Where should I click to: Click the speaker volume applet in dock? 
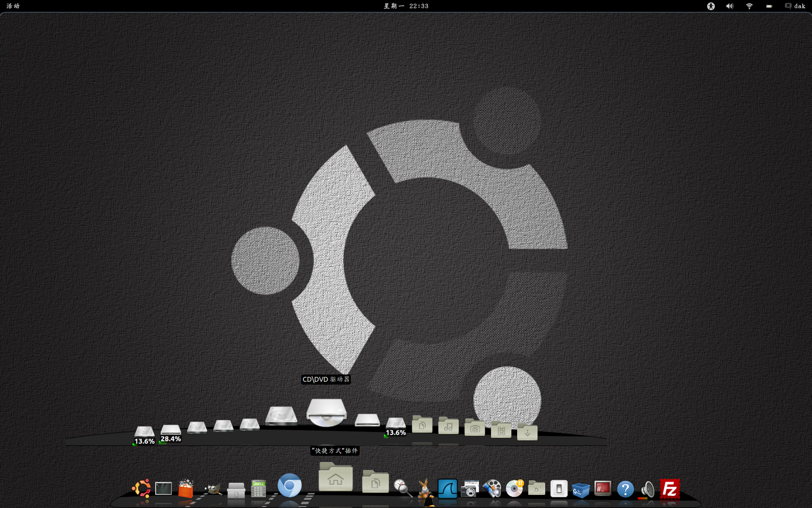pyautogui.click(x=648, y=489)
